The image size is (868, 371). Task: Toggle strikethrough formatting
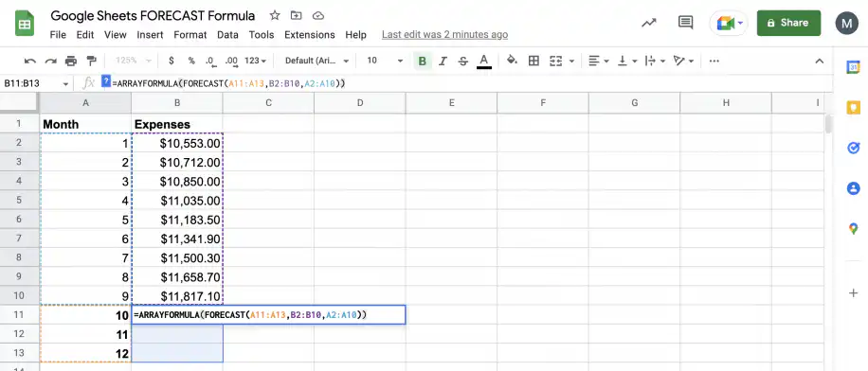(x=463, y=61)
